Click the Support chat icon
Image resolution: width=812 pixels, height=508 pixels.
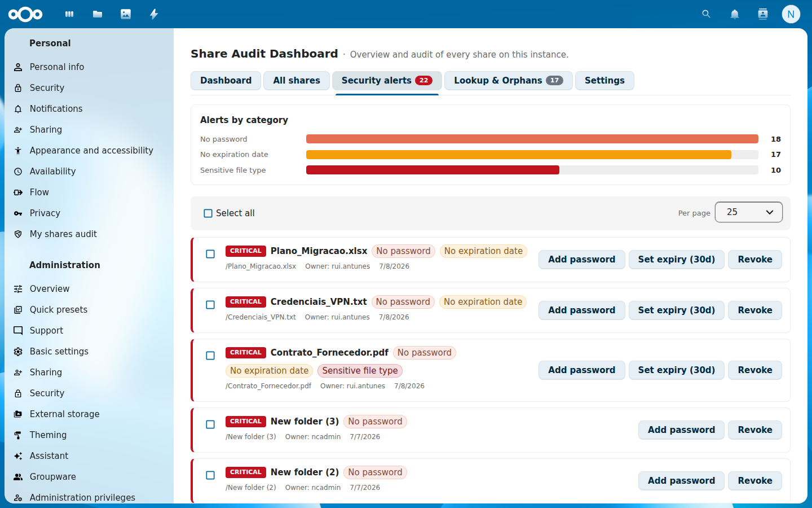(x=18, y=331)
